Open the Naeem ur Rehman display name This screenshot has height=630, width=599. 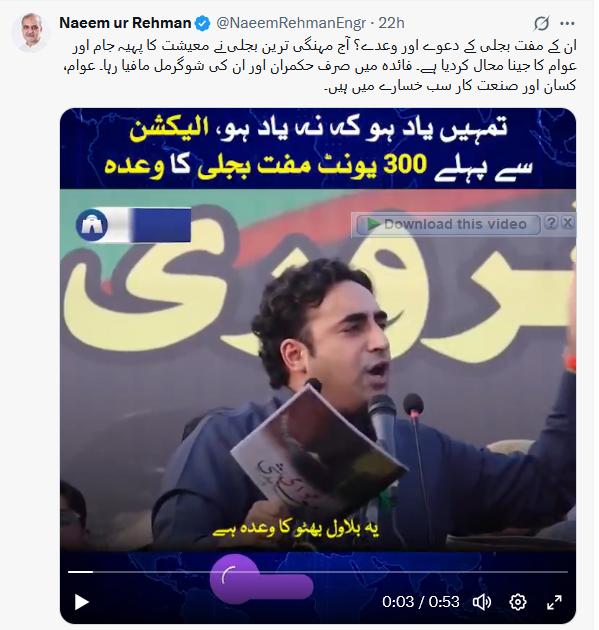(125, 23)
